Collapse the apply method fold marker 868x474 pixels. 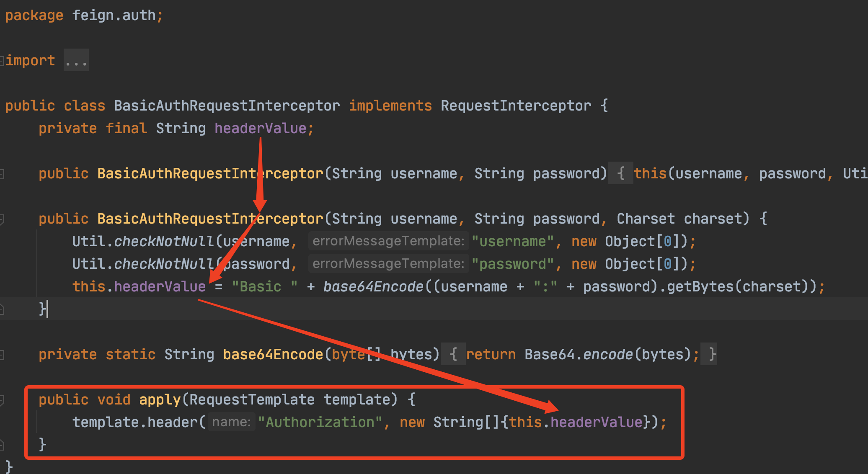click(x=2, y=400)
